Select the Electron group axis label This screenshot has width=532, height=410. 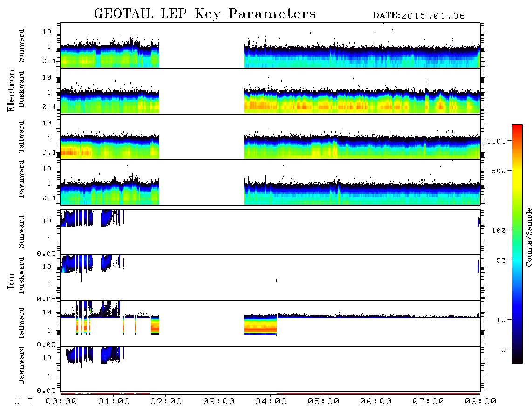[11, 91]
